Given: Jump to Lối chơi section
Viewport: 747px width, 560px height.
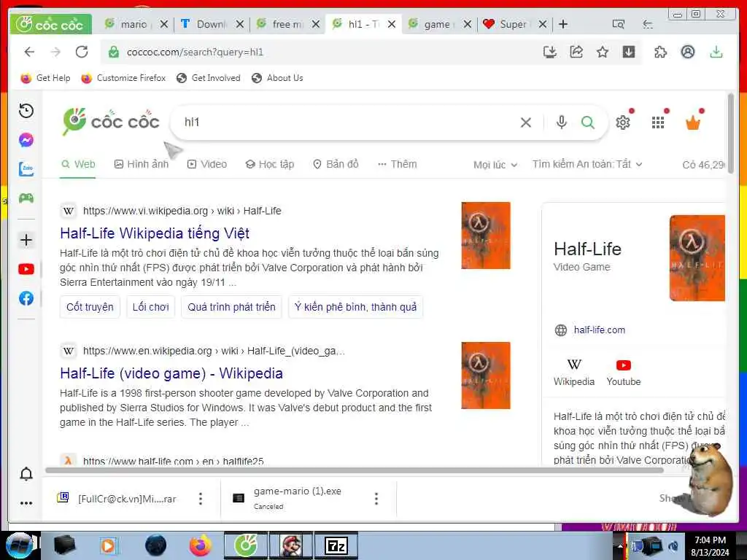Looking at the screenshot, I should coord(150,307).
